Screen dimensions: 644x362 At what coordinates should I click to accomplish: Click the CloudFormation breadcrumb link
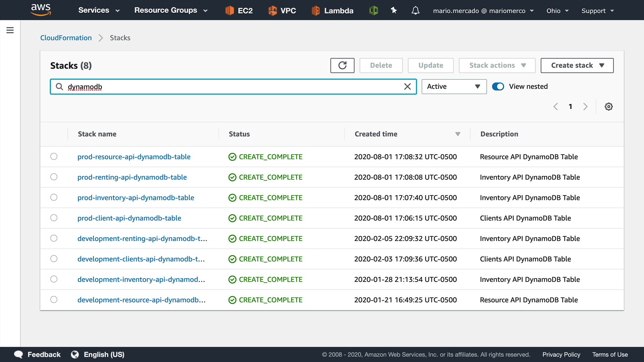coord(66,38)
